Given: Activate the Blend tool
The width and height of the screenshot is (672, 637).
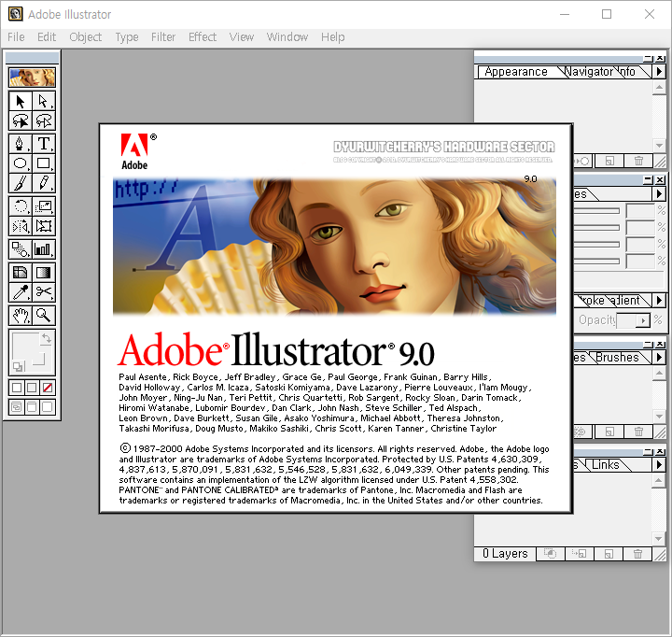Looking at the screenshot, I should click(x=21, y=248).
